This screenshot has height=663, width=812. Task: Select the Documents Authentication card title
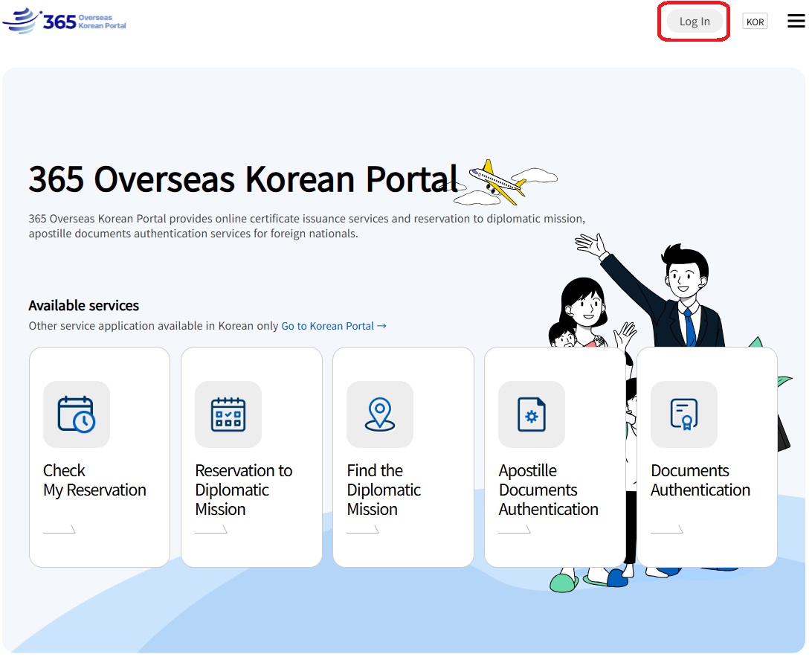pos(700,481)
